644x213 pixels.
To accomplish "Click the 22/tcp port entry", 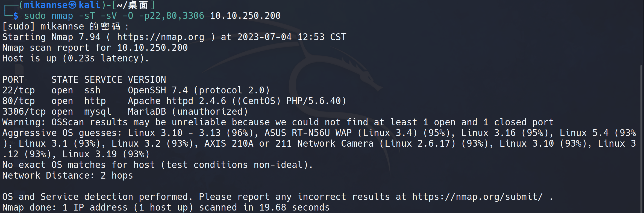I will (19, 90).
